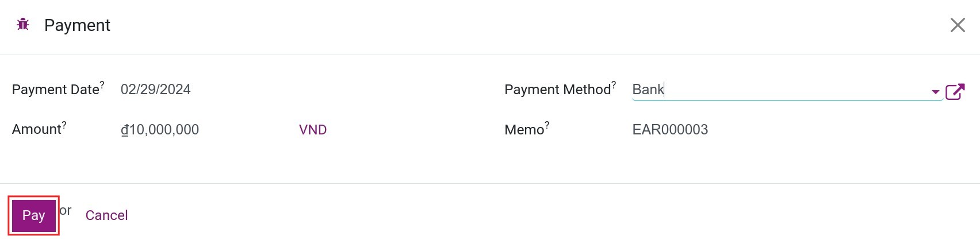This screenshot has height=247, width=980.
Task: Select the Payment Date field 02/29/2024
Action: point(155,90)
